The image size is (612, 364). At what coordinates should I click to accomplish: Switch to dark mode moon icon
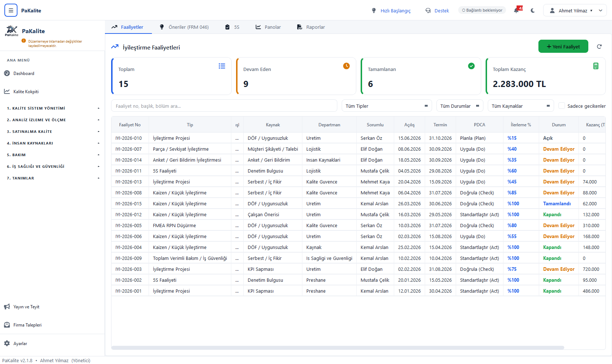pyautogui.click(x=533, y=11)
